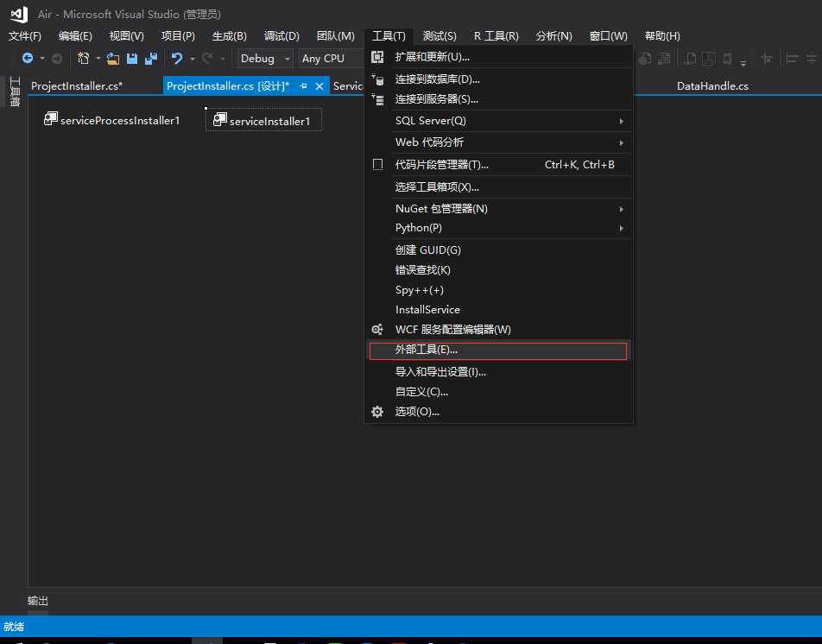The width and height of the screenshot is (822, 644).
Task: Choose 连接到数据库(D)... menu item
Action: tap(498, 79)
